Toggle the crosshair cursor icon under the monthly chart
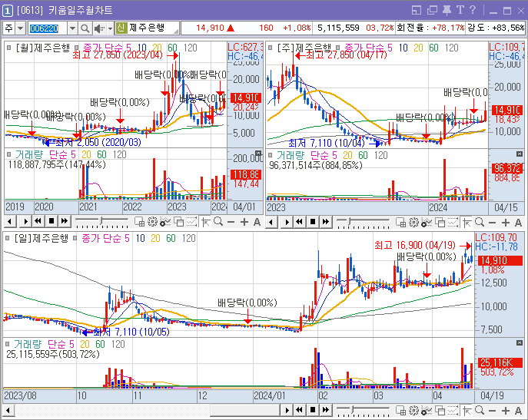The width and height of the screenshot is (528, 420). [205, 222]
